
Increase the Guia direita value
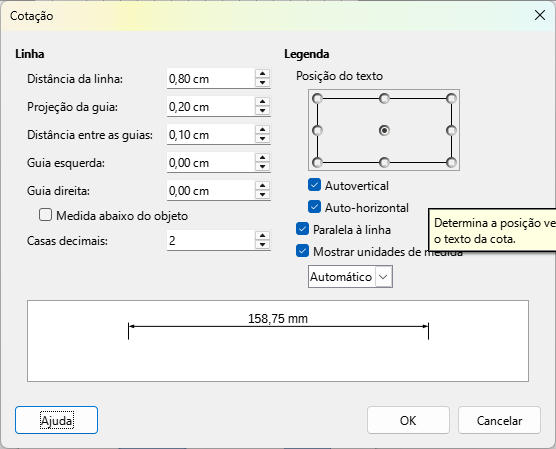(262, 186)
